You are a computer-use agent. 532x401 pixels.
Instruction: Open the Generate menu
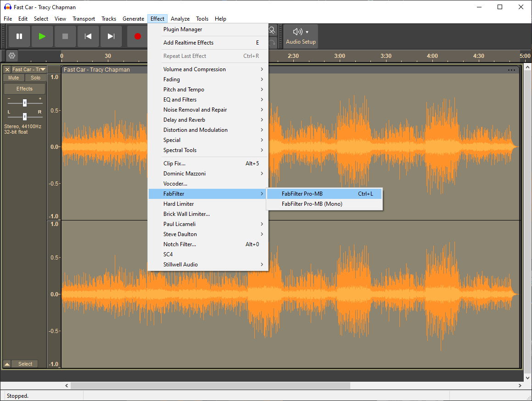[x=133, y=19]
